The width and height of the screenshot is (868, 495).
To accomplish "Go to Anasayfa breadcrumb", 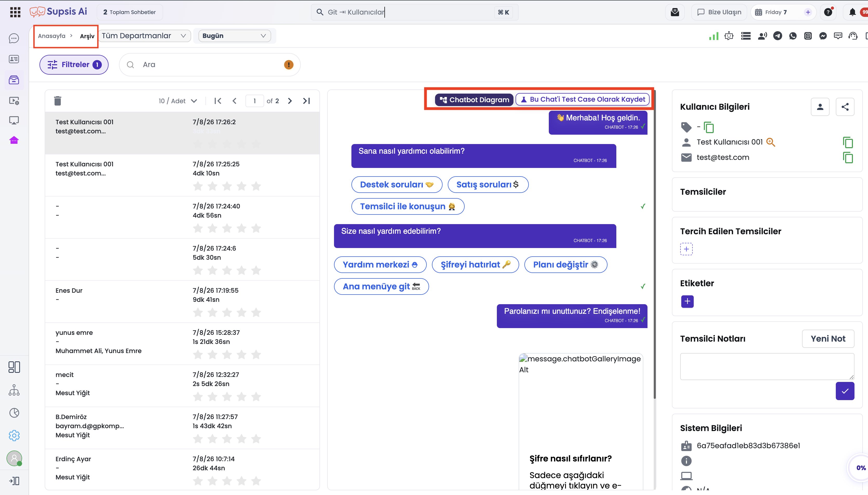I will point(52,36).
